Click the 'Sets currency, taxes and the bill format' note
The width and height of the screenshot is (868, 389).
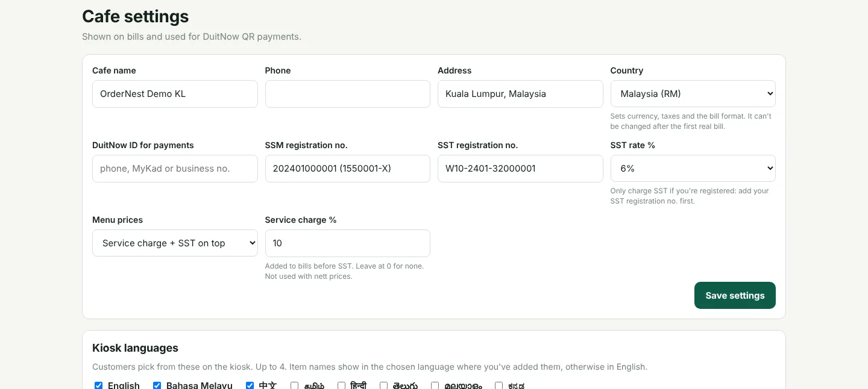coord(691,121)
